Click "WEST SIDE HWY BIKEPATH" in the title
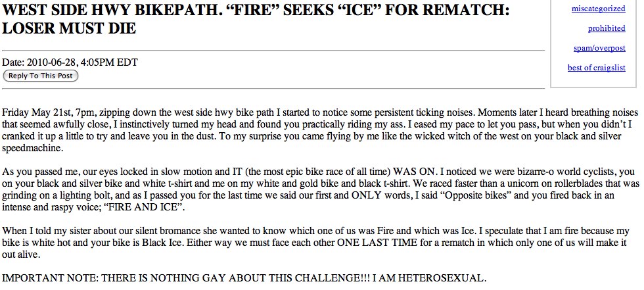Viewport: 644px width, 290px height. coord(85,11)
